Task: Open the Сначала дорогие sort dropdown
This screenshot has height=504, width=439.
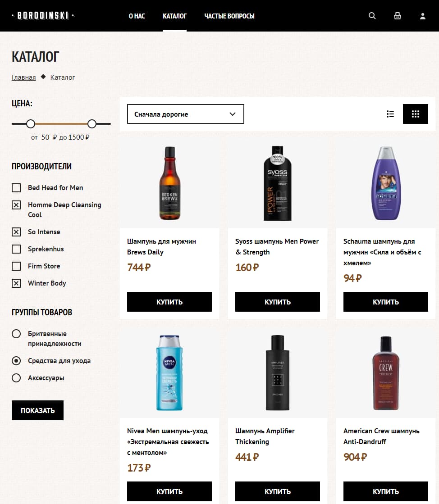Action: [185, 114]
